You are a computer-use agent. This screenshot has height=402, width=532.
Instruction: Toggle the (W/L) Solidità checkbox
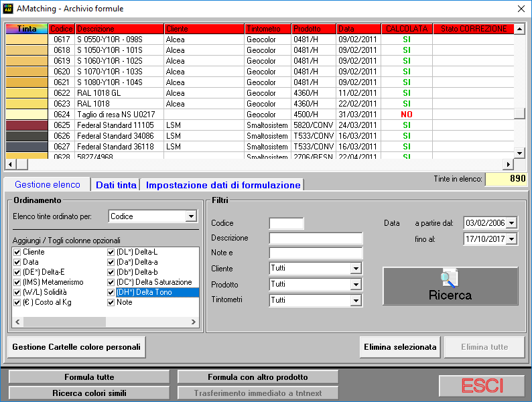(17, 292)
